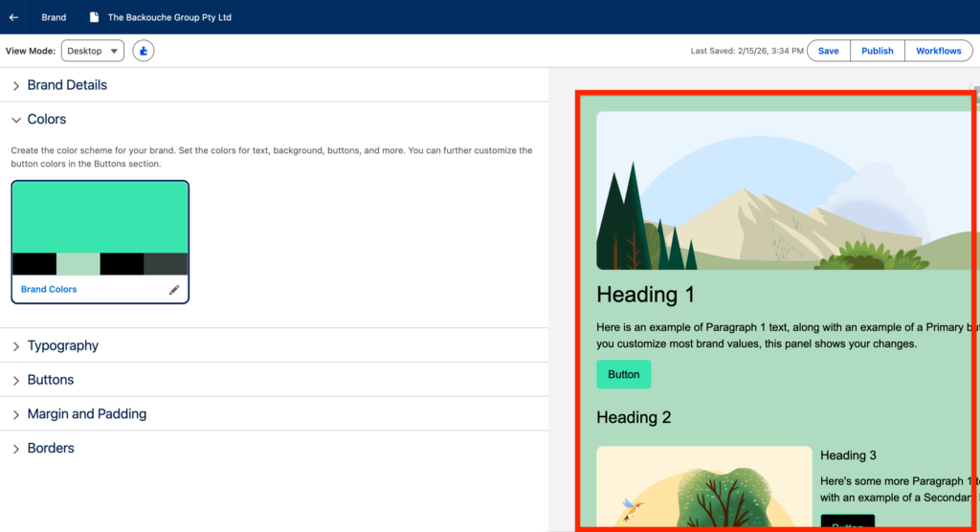Click the Publish button

tap(877, 51)
